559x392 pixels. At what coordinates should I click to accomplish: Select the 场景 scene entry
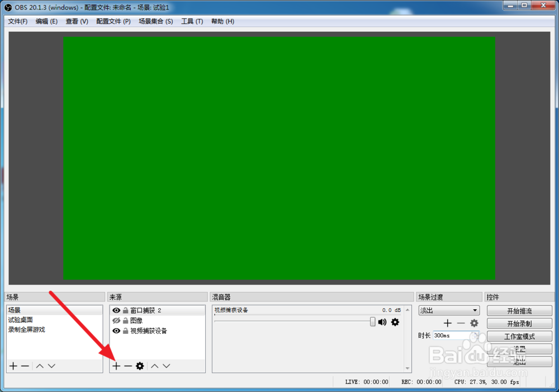tap(54, 310)
